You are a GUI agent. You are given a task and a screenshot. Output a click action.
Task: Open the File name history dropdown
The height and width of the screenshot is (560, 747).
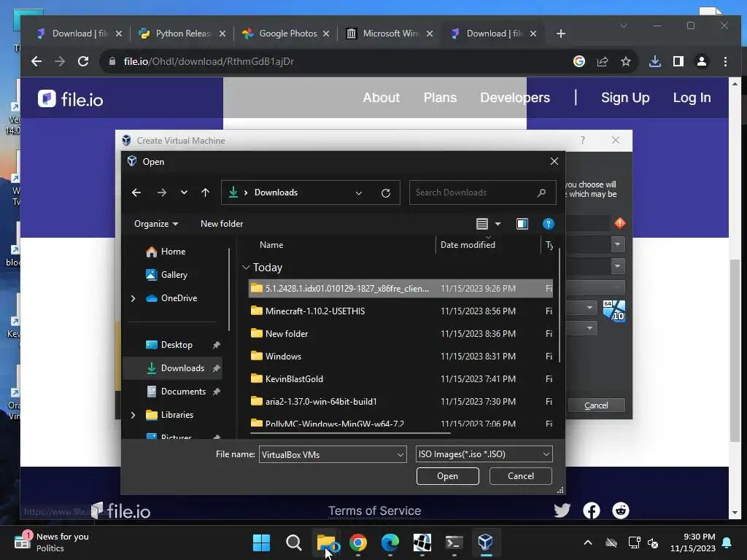[x=400, y=454]
